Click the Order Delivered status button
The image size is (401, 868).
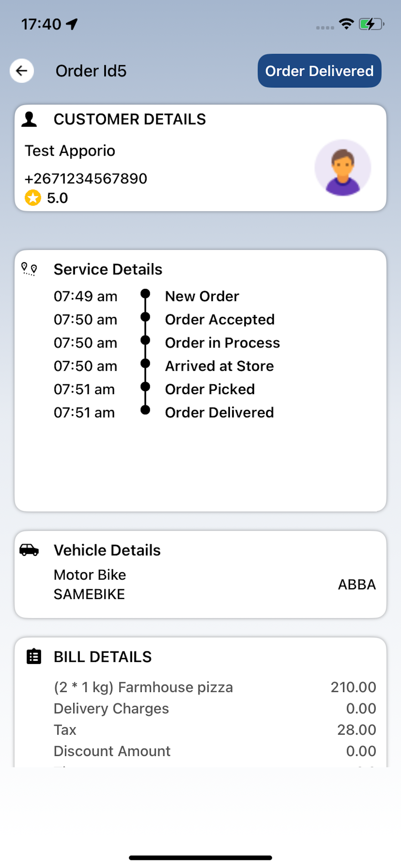(319, 71)
